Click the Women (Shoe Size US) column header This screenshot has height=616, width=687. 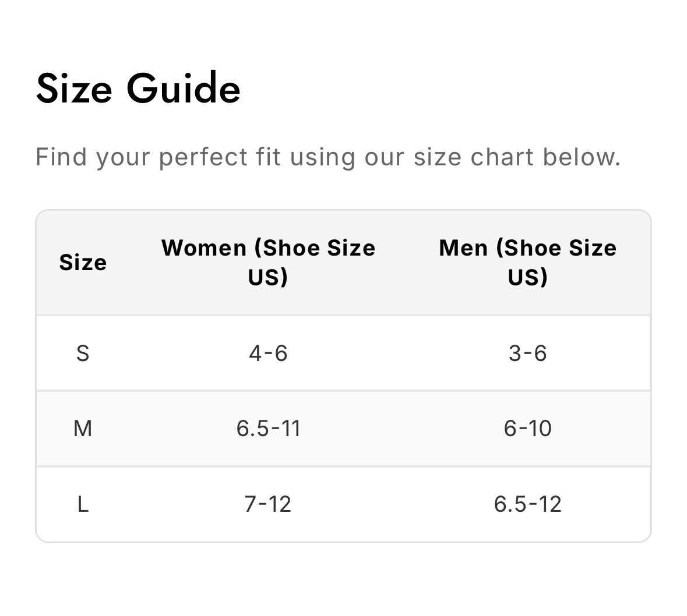pyautogui.click(x=268, y=262)
